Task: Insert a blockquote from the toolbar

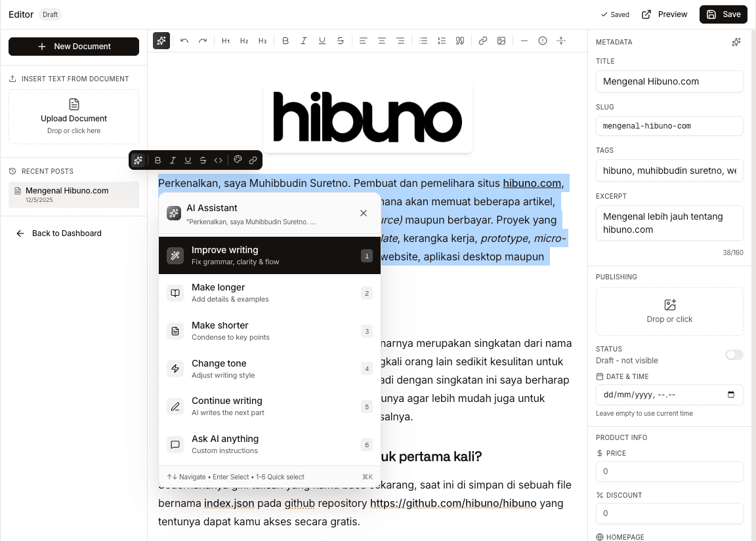Action: [460, 41]
